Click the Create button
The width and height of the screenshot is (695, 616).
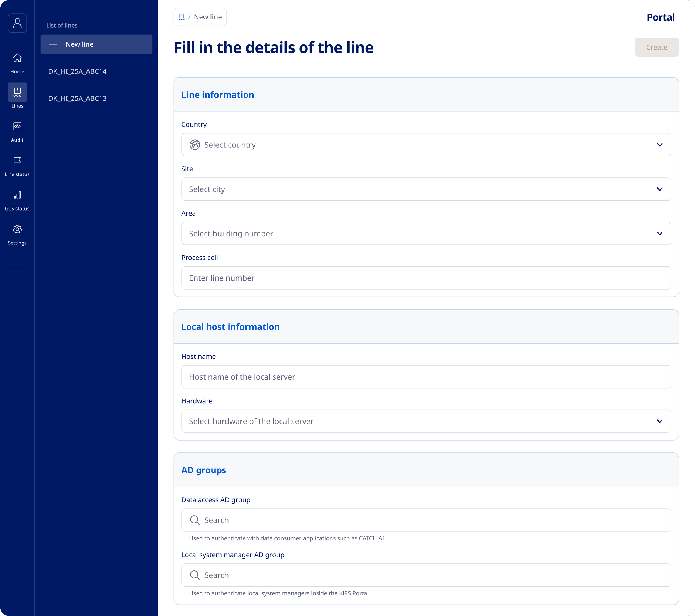(656, 47)
